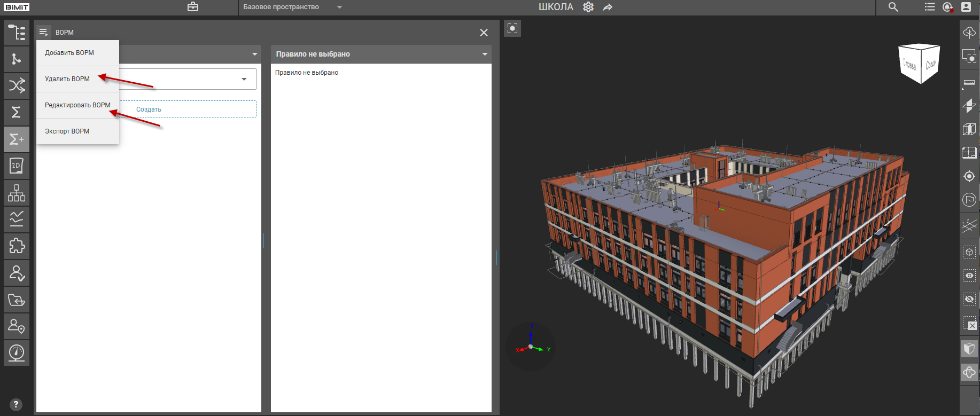Open the ВОРМ selection combo box

click(x=244, y=79)
